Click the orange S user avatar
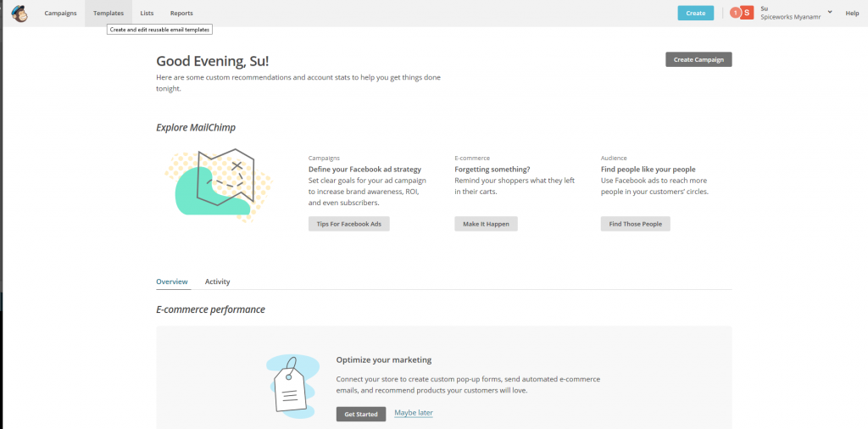 (x=747, y=13)
